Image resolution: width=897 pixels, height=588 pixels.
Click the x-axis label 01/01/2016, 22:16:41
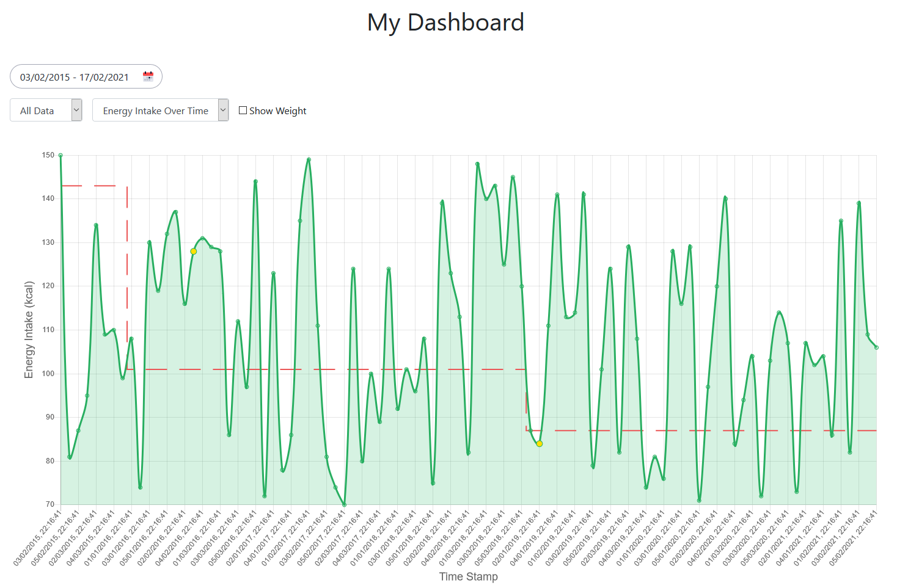tap(109, 538)
